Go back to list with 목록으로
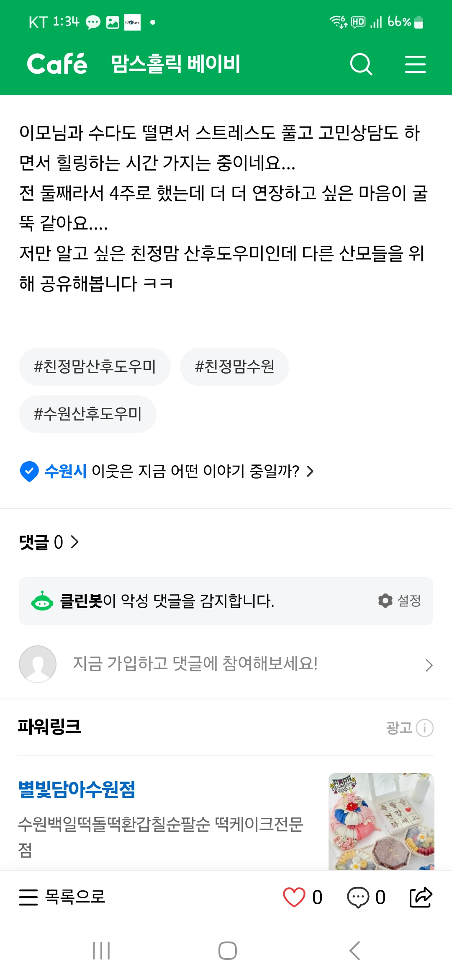Image resolution: width=452 pixels, height=980 pixels. 62,897
